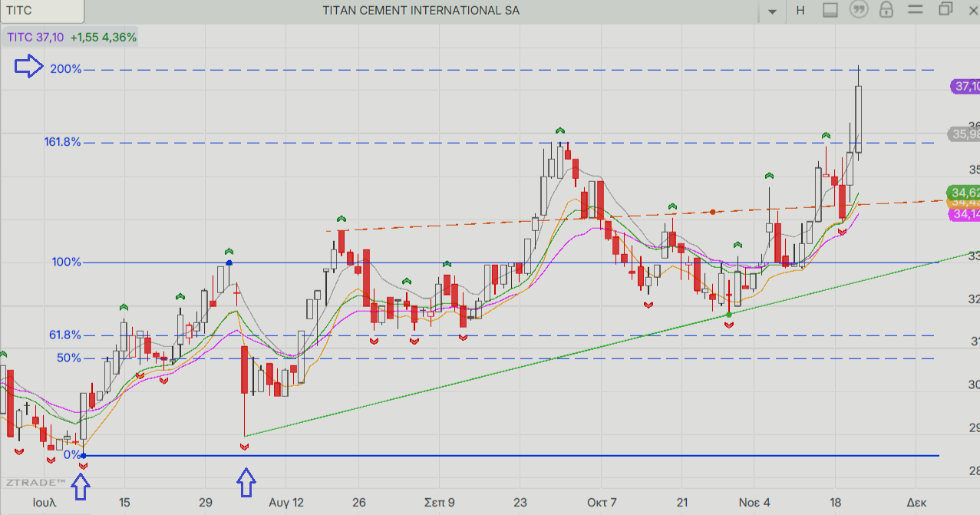
Task: Click the restore window icon
Action: 945,9
